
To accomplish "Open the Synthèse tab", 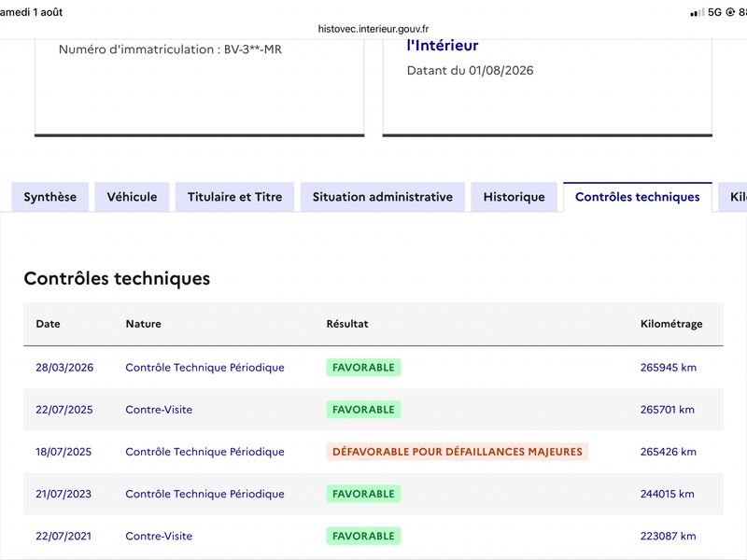I will tap(50, 197).
